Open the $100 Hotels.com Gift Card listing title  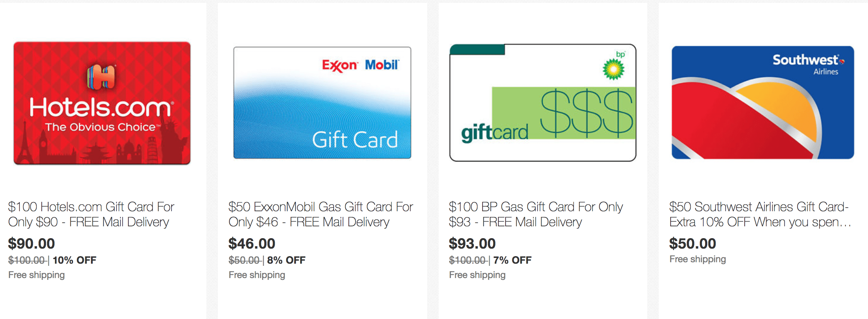point(91,214)
